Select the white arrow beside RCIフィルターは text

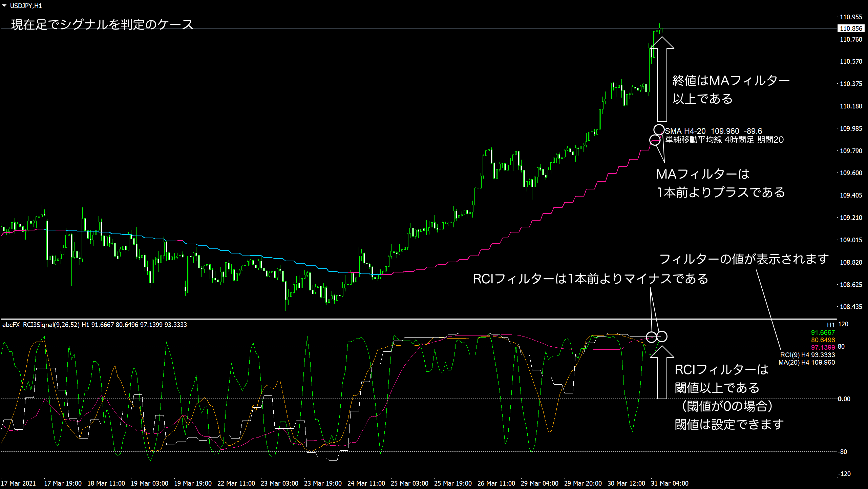click(662, 372)
